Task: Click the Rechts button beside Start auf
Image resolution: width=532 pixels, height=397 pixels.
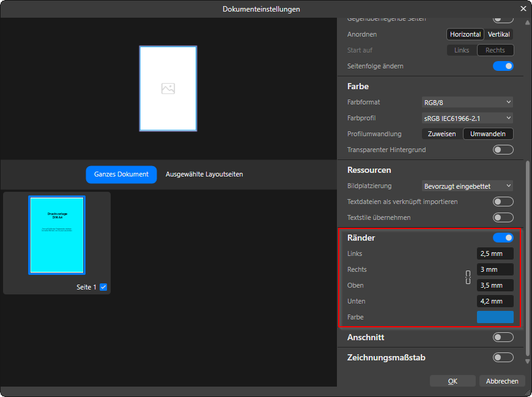Action: pyautogui.click(x=495, y=50)
